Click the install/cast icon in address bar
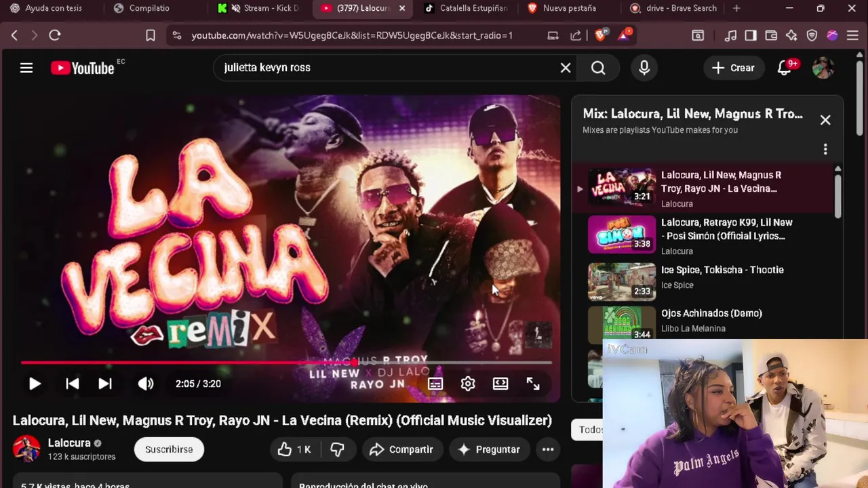The width and height of the screenshot is (868, 488). (x=553, y=35)
